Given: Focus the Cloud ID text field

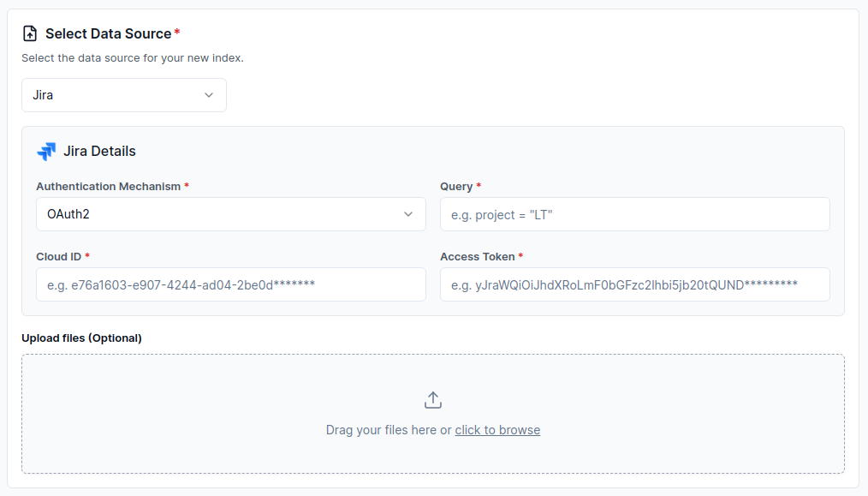Looking at the screenshot, I should pos(230,284).
